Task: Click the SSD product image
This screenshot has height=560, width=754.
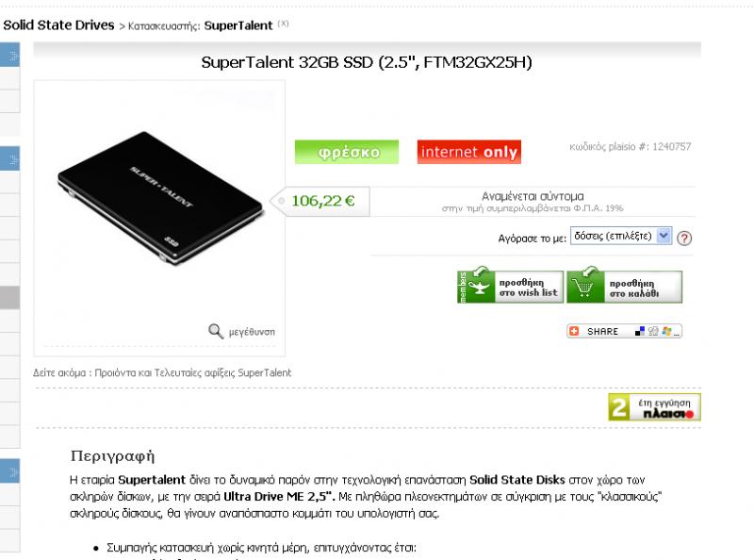Action: tap(160, 197)
